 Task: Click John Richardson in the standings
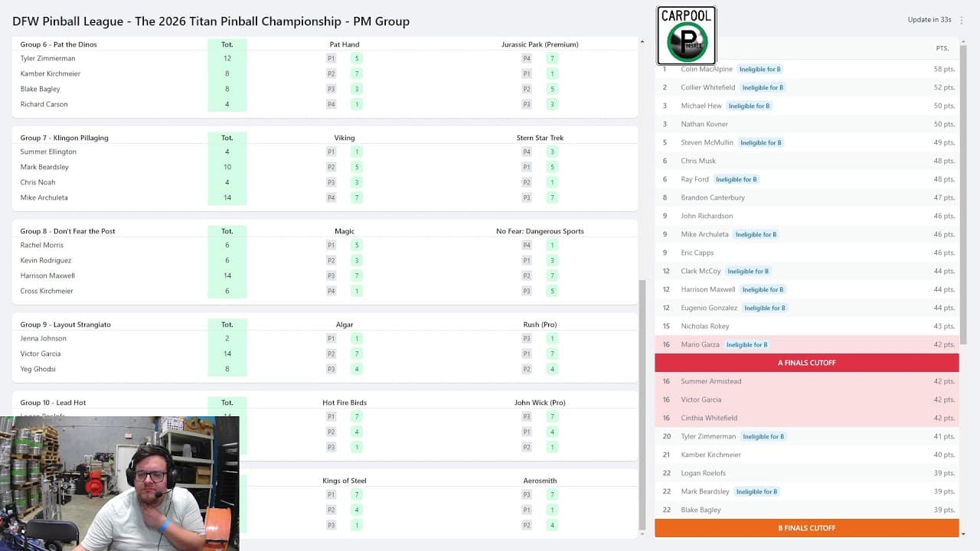[x=707, y=216]
